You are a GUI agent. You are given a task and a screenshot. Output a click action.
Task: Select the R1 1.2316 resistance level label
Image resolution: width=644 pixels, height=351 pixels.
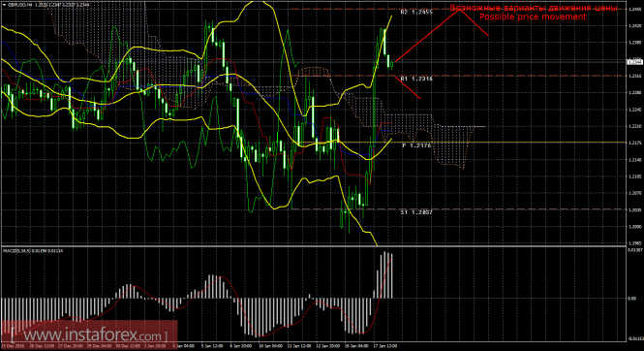[416, 79]
